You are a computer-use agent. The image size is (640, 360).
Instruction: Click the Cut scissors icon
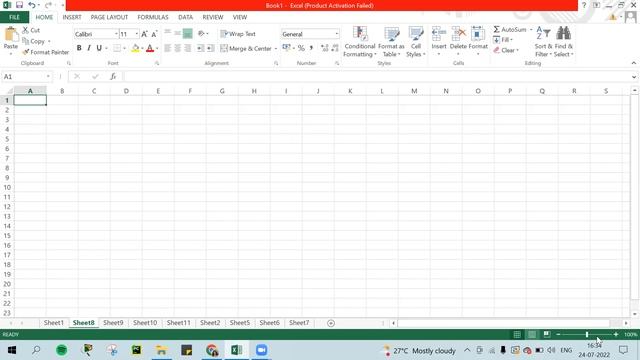tap(25, 30)
